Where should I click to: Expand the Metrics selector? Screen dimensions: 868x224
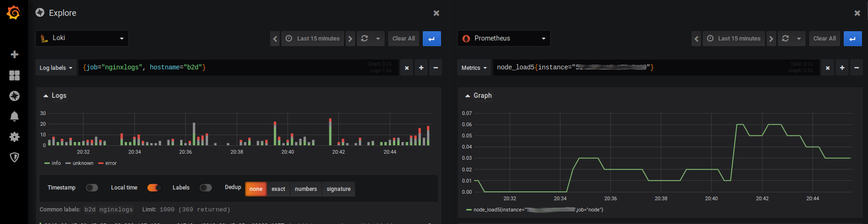474,68
